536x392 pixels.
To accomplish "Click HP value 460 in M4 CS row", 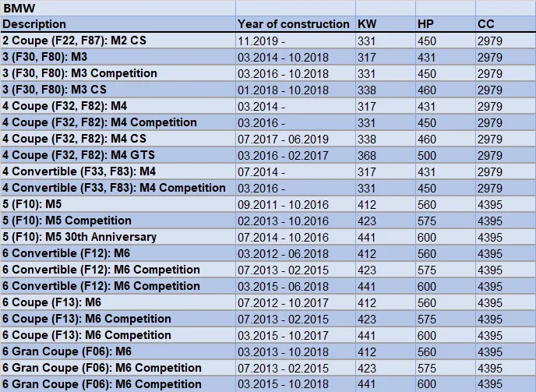I will pos(446,139).
